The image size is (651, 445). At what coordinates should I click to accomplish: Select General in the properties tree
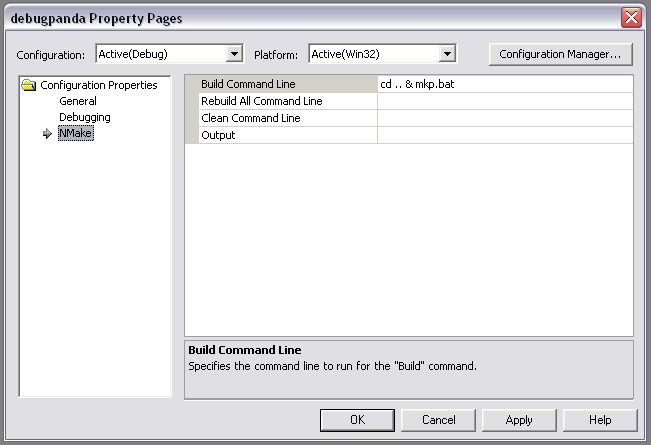point(78,101)
